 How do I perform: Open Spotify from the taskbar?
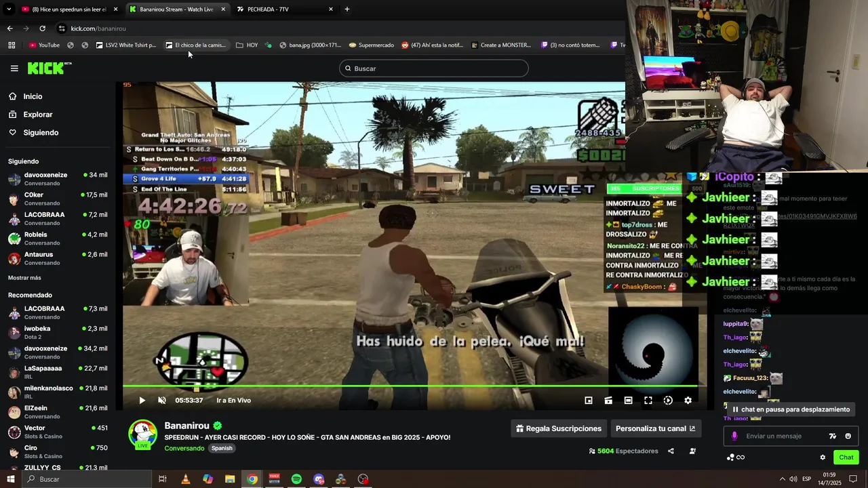[x=296, y=479]
